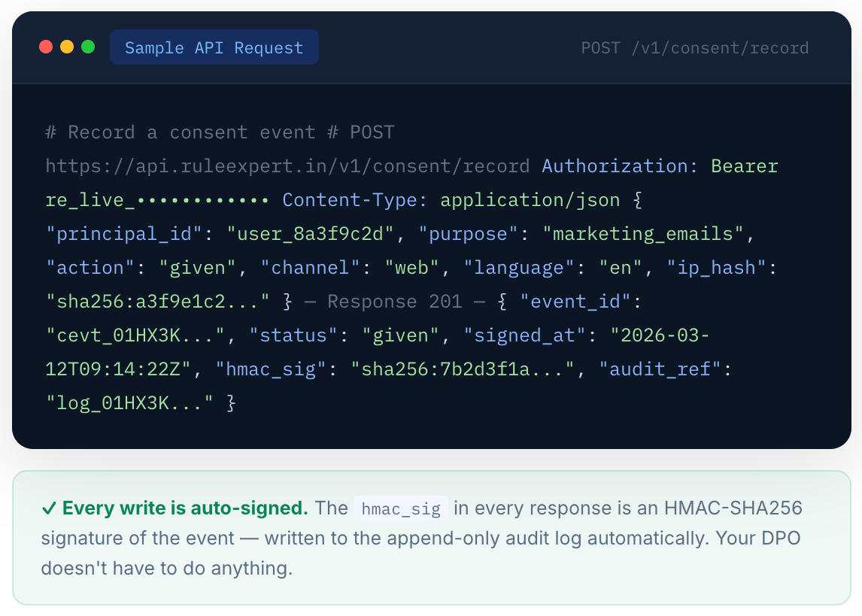Click the masked re_live_ API key

(x=157, y=200)
